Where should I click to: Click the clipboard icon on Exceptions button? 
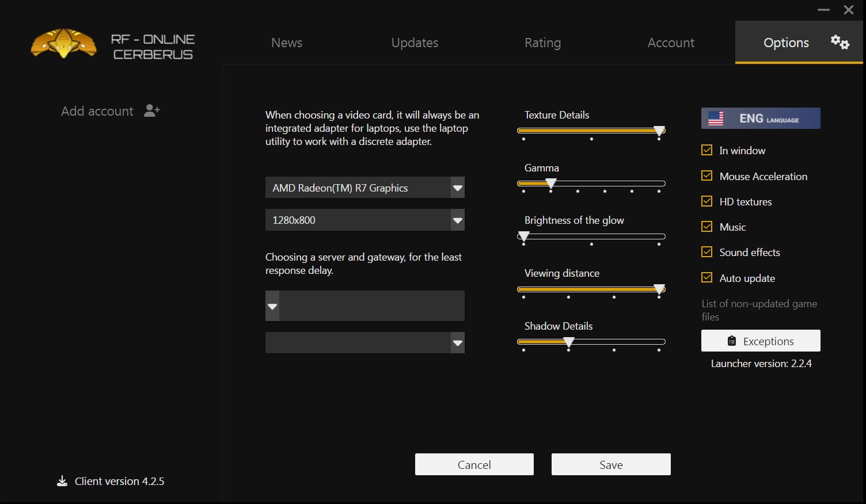732,341
